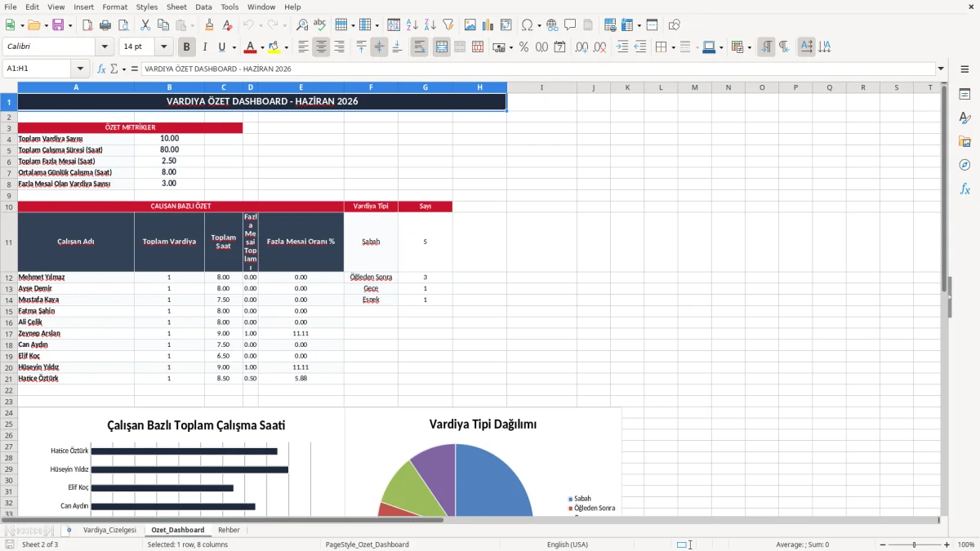Open the Name Box dropdown arrow
980x551 pixels.
pyautogui.click(x=80, y=69)
